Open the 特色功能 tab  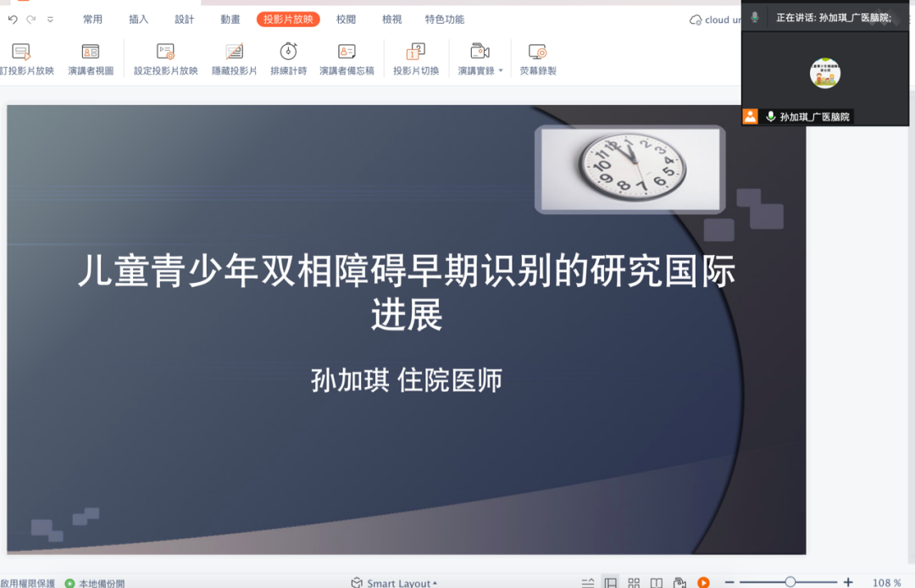445,19
